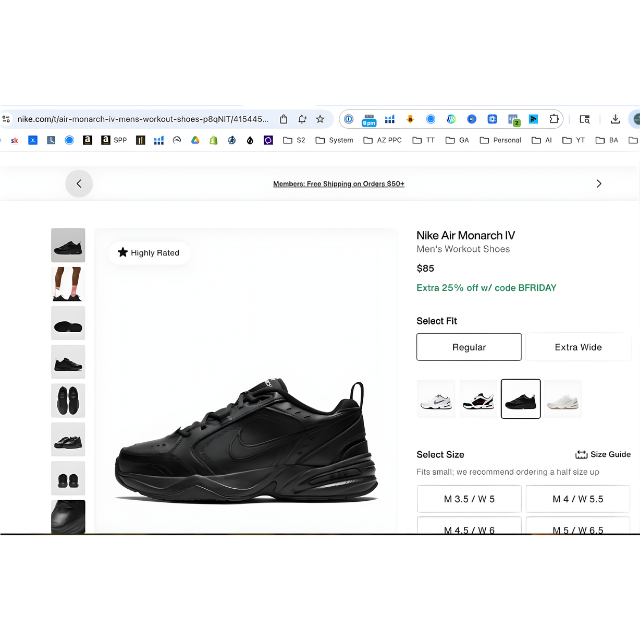The image size is (640, 640).
Task: Open the YT bookmarks folder
Action: (x=573, y=140)
